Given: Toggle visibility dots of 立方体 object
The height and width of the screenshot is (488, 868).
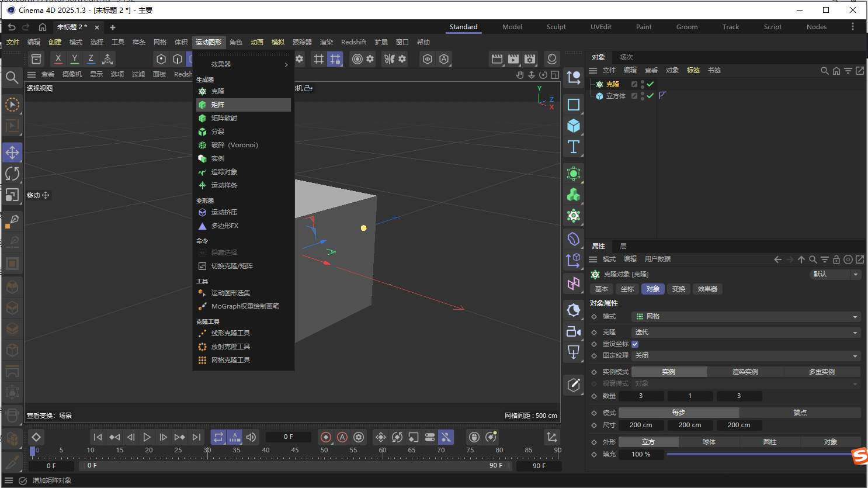Looking at the screenshot, I should click(x=643, y=96).
